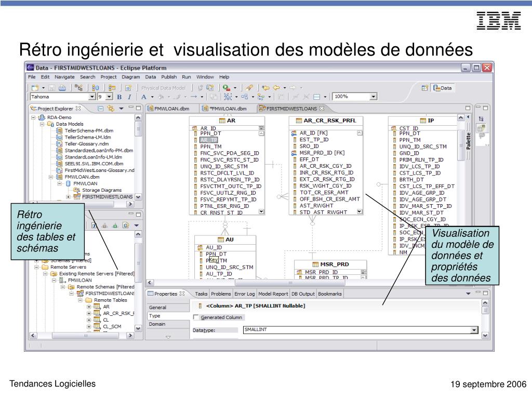Screen dimensions: 532x399
Task: Close the FIRSTMIDWESTLOANS diagram tab
Action: click(322, 109)
